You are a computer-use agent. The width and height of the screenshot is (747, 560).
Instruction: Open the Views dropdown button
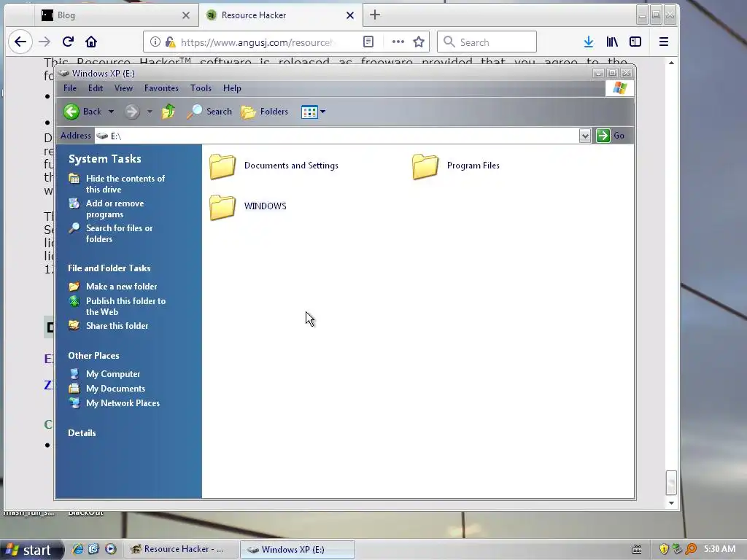tap(313, 112)
